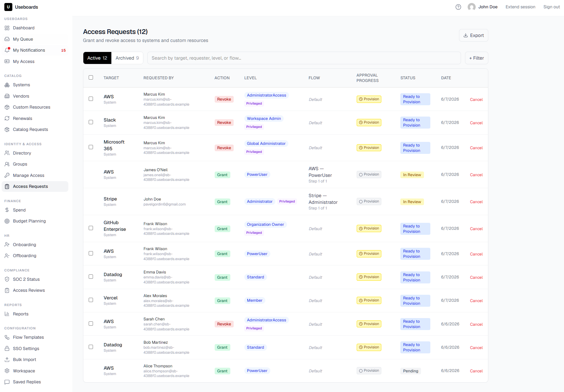Image resolution: width=564 pixels, height=392 pixels.
Task: Click the Budget Planning target icon
Action: (7, 221)
